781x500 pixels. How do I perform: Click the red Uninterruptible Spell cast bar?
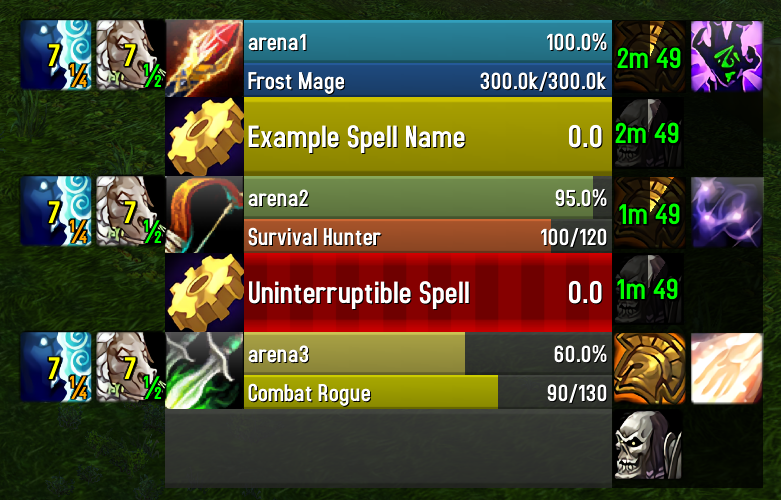428,293
